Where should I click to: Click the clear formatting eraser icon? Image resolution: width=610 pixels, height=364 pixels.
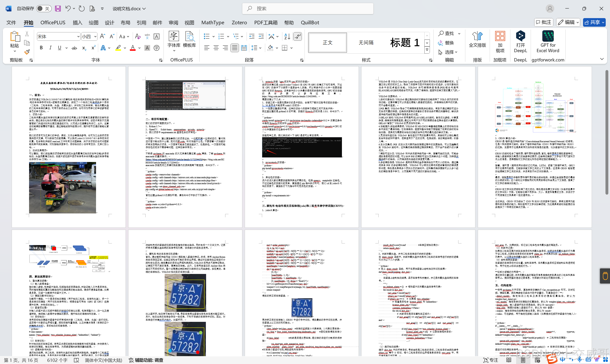[x=138, y=36]
